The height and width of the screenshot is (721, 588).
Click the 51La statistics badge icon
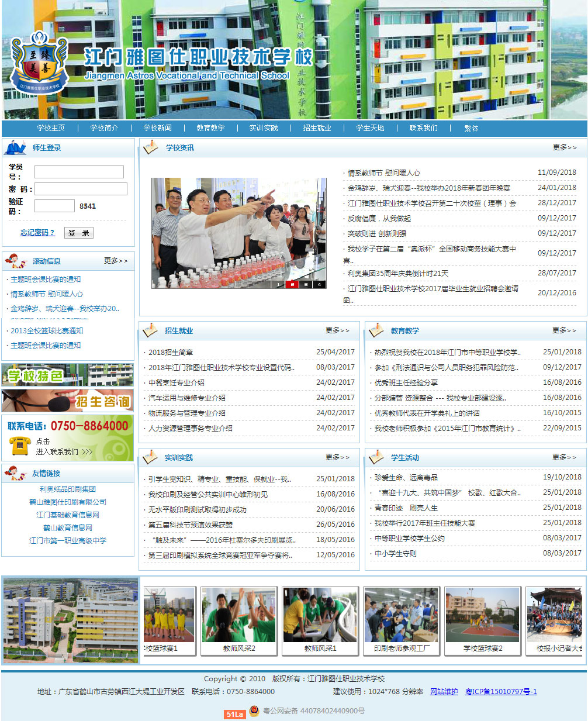coord(234,714)
